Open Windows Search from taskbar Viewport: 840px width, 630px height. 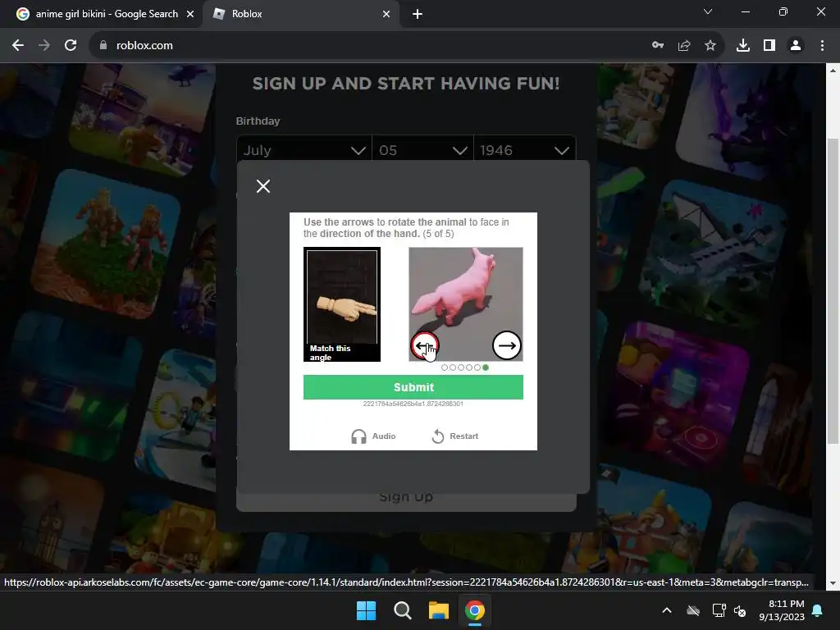[402, 610]
